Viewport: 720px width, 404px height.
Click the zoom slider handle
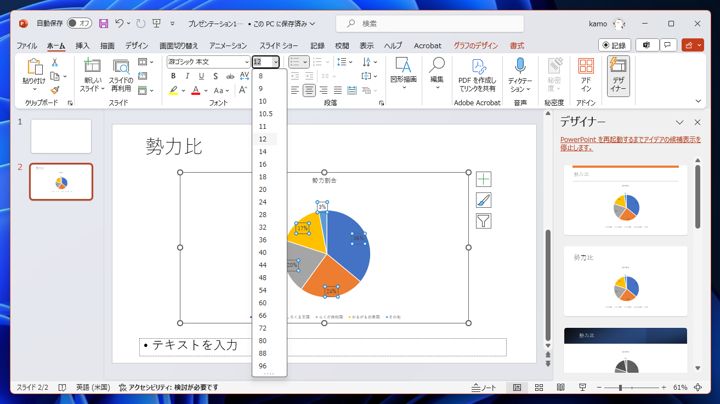coord(620,387)
